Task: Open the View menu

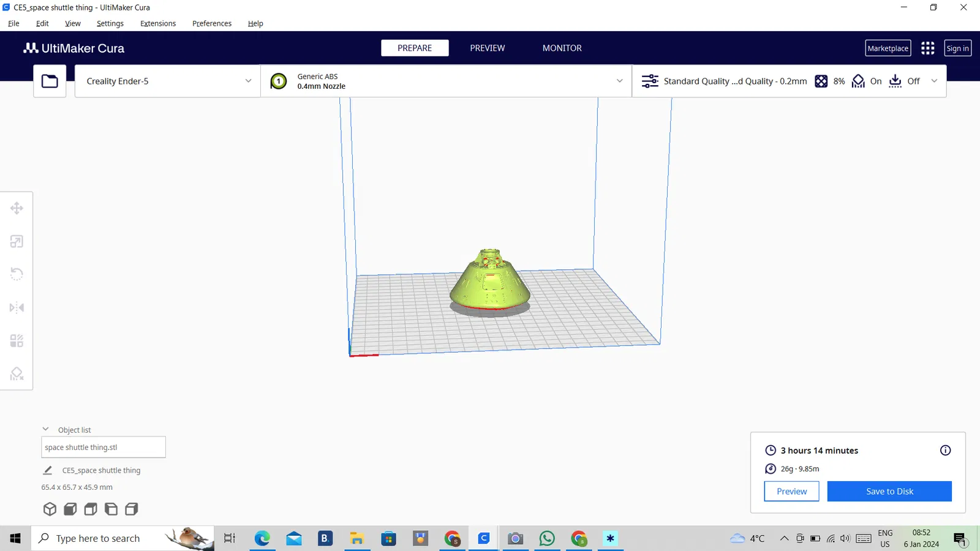Action: click(73, 23)
